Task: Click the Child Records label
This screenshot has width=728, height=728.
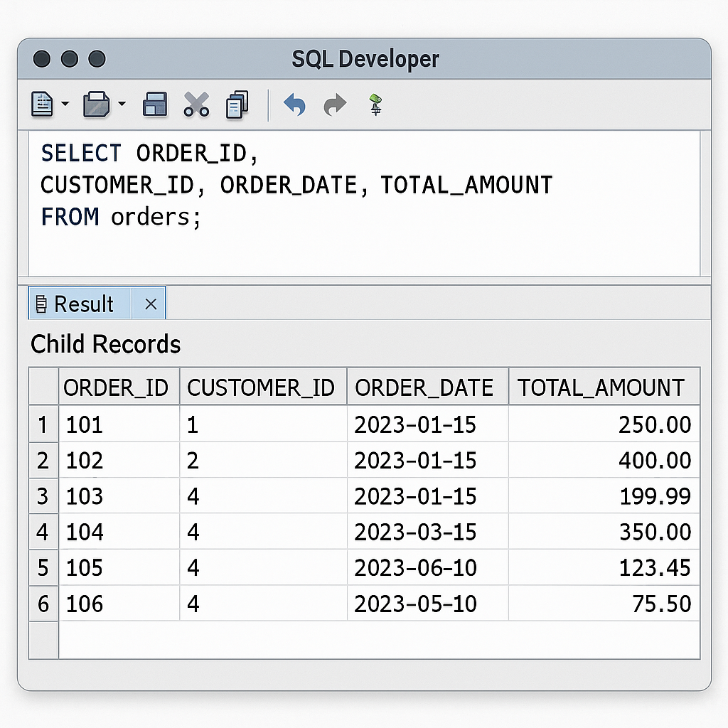Action: pos(105,345)
